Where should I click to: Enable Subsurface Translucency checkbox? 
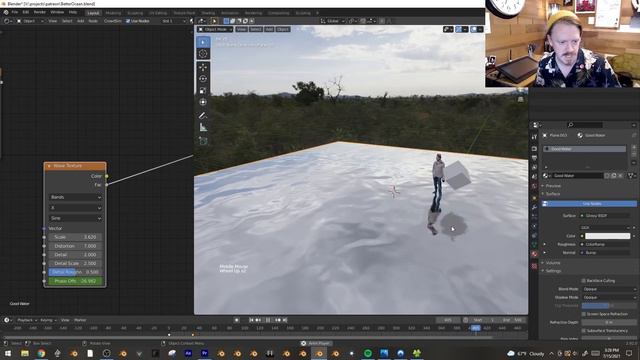tap(584, 331)
